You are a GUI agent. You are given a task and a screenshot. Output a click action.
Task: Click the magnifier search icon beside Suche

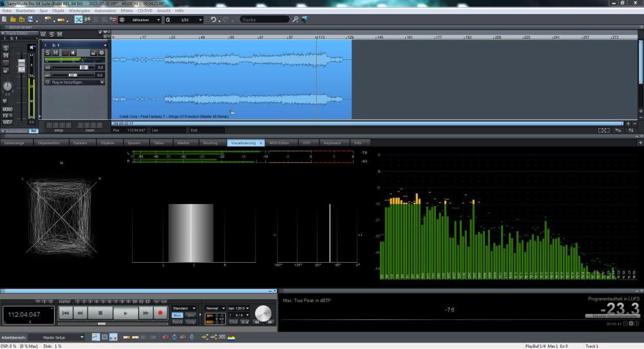tap(295, 19)
